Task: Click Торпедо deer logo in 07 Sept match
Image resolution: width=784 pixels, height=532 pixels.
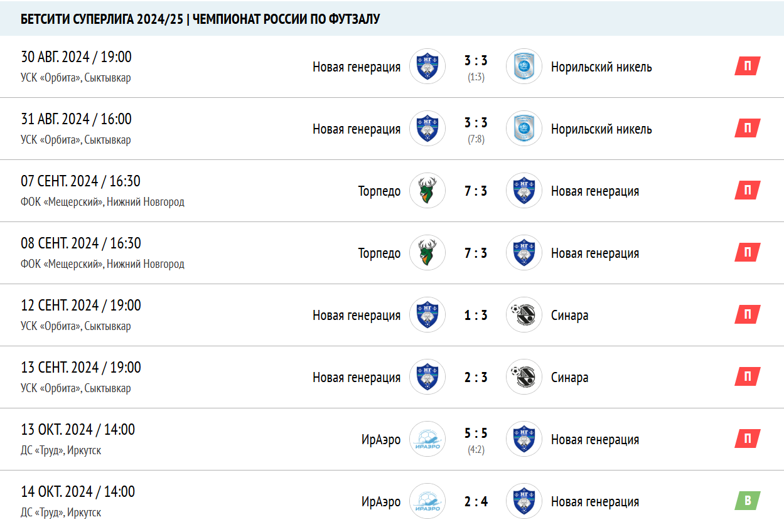Action: pyautogui.click(x=427, y=191)
